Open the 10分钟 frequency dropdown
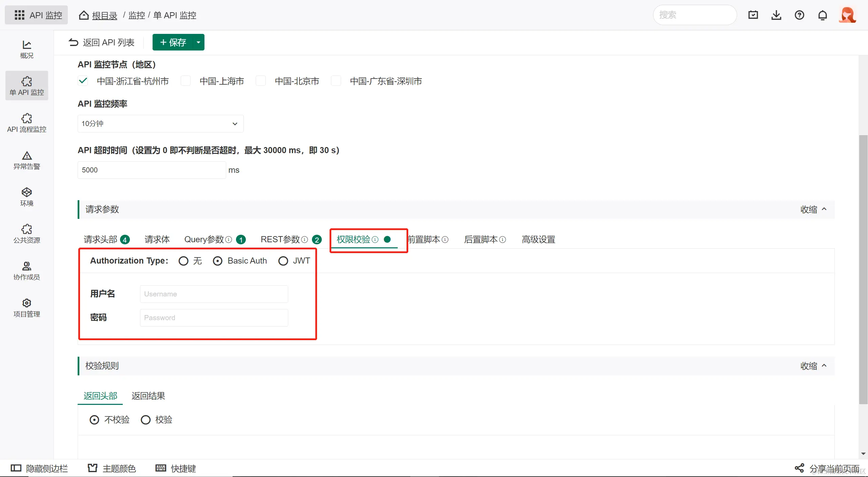 click(x=160, y=124)
